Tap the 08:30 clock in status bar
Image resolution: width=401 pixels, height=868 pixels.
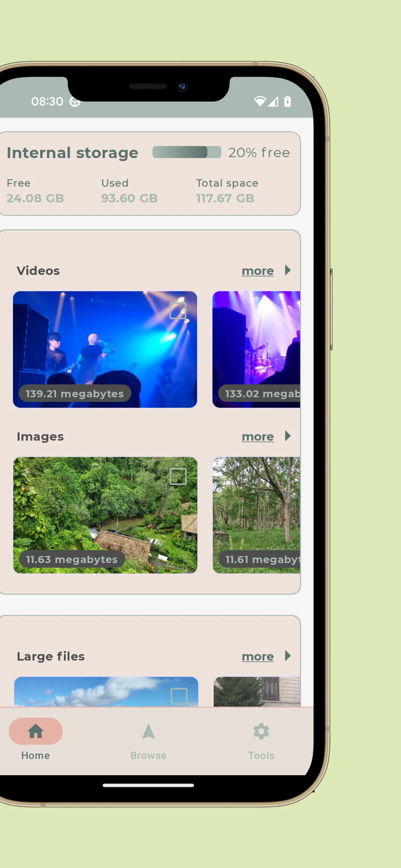(47, 102)
